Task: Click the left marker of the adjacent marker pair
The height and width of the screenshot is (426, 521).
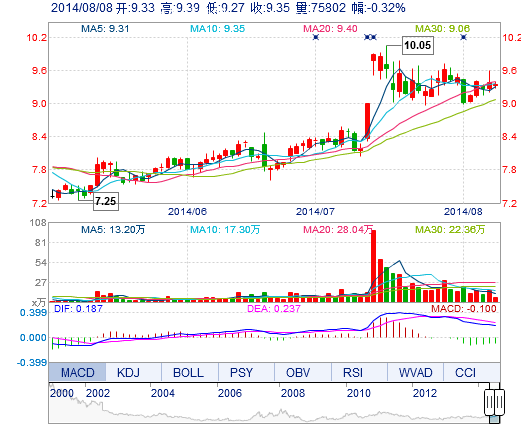Action: pyautogui.click(x=367, y=37)
